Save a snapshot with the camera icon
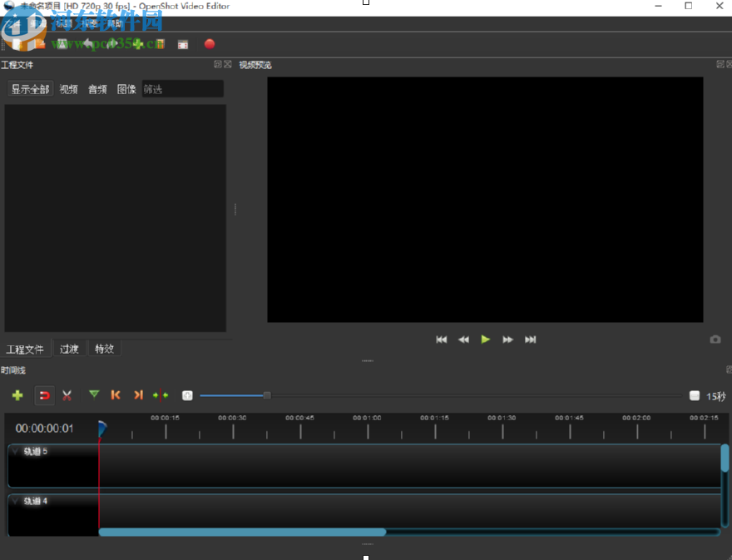Screen dimensions: 732x560 click(715, 339)
